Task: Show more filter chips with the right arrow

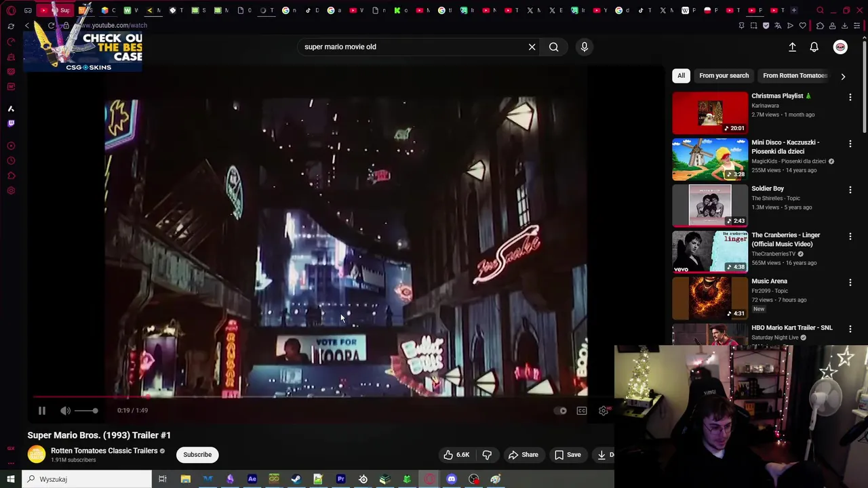Action: click(843, 76)
